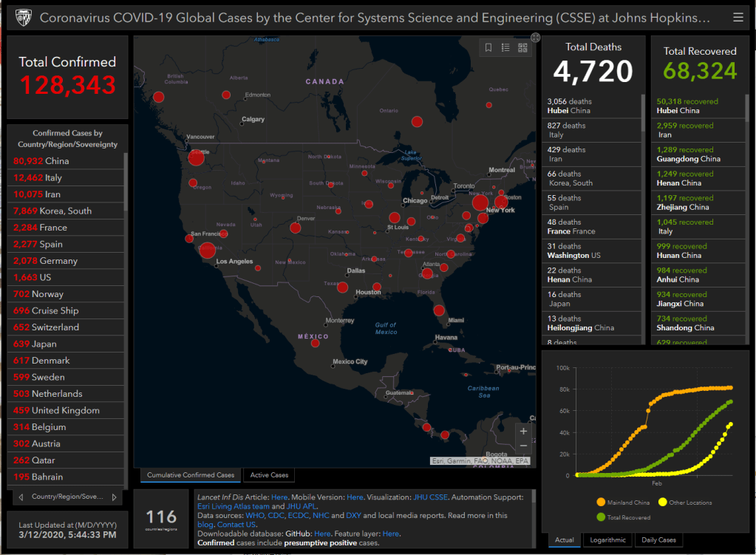Open the map bookmarks icon

(488, 48)
